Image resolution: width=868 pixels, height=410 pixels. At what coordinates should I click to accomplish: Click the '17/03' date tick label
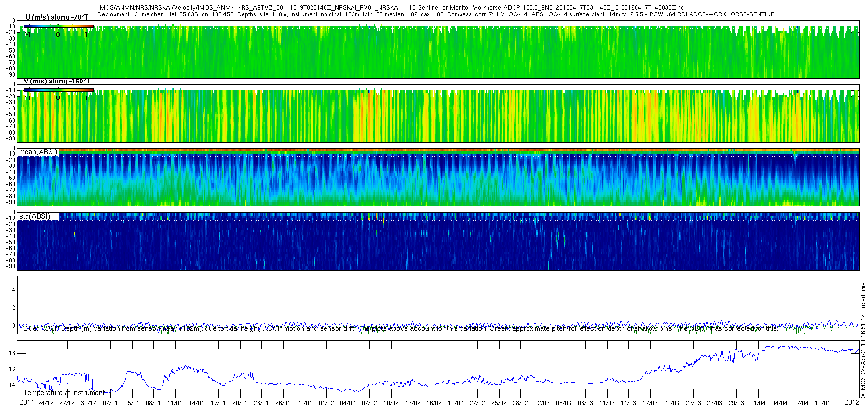tap(650, 403)
